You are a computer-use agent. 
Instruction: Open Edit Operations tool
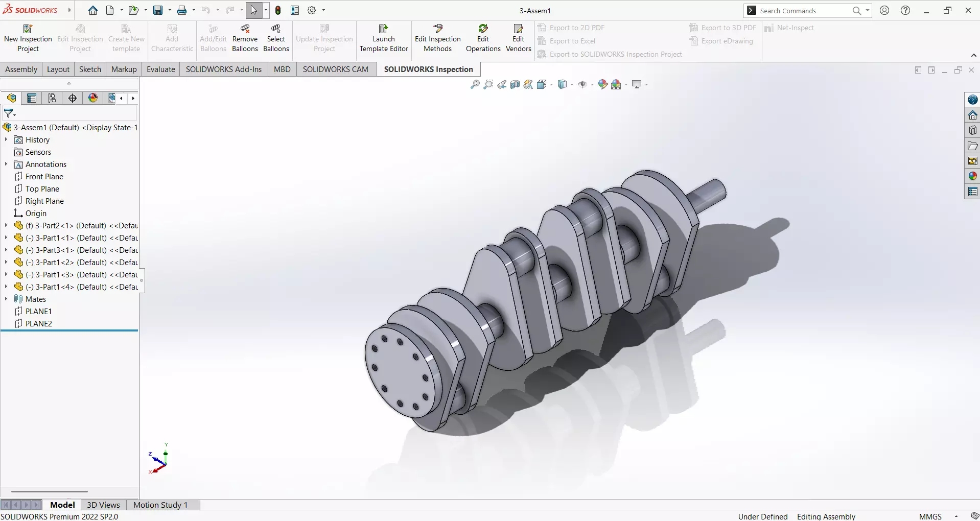click(x=483, y=38)
